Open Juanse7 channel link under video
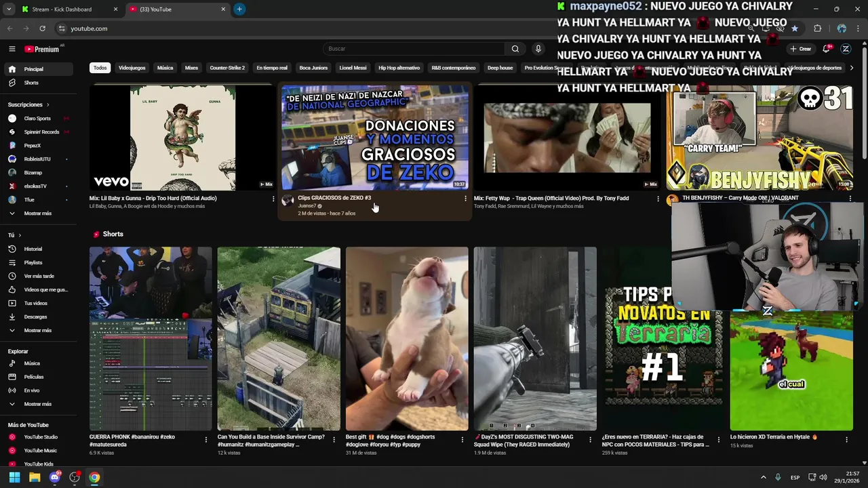This screenshot has width=868, height=488. pyautogui.click(x=307, y=206)
